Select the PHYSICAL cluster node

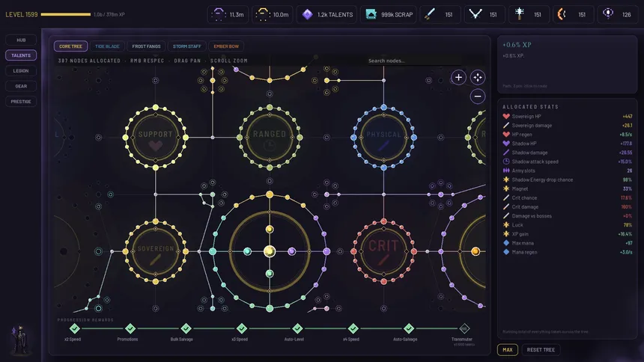click(x=383, y=138)
